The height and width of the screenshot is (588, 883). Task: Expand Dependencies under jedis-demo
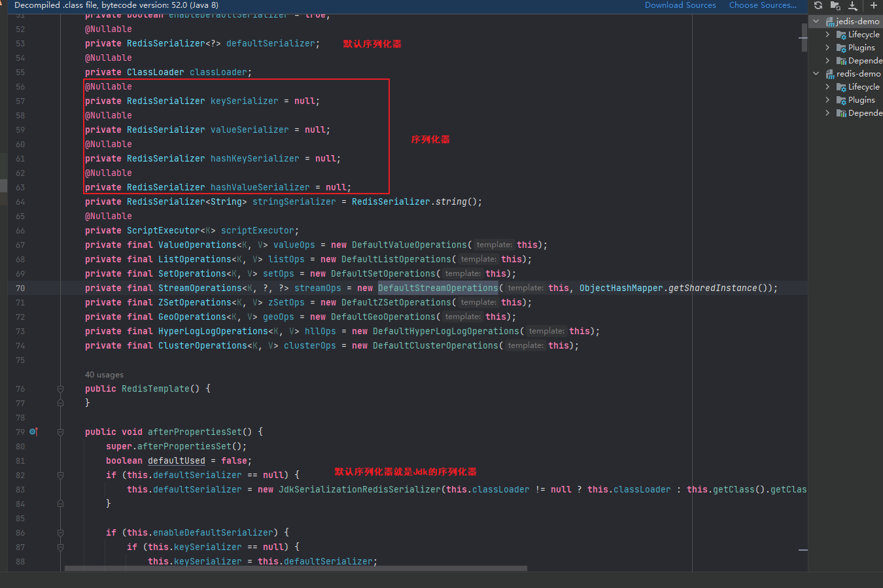828,61
